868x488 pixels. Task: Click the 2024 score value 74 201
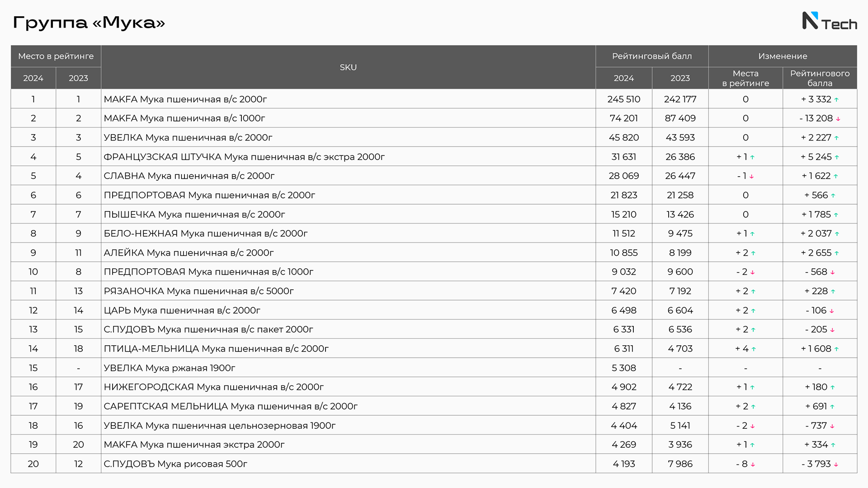point(624,118)
